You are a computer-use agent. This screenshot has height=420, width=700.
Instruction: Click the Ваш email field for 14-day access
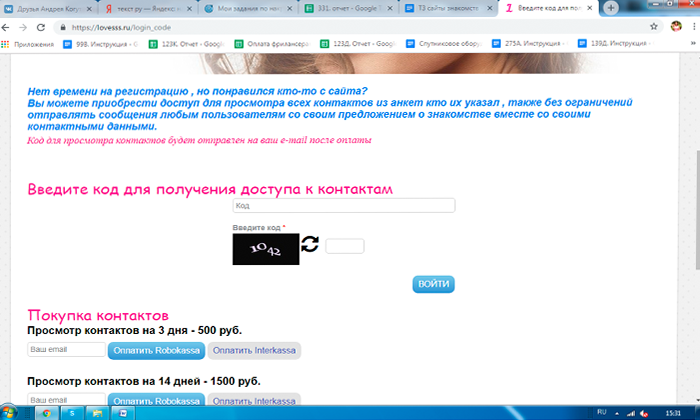click(x=67, y=399)
